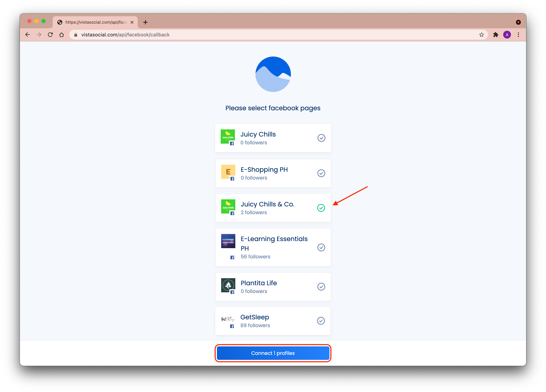Go to the browser home page
The height and width of the screenshot is (392, 546).
tap(62, 35)
